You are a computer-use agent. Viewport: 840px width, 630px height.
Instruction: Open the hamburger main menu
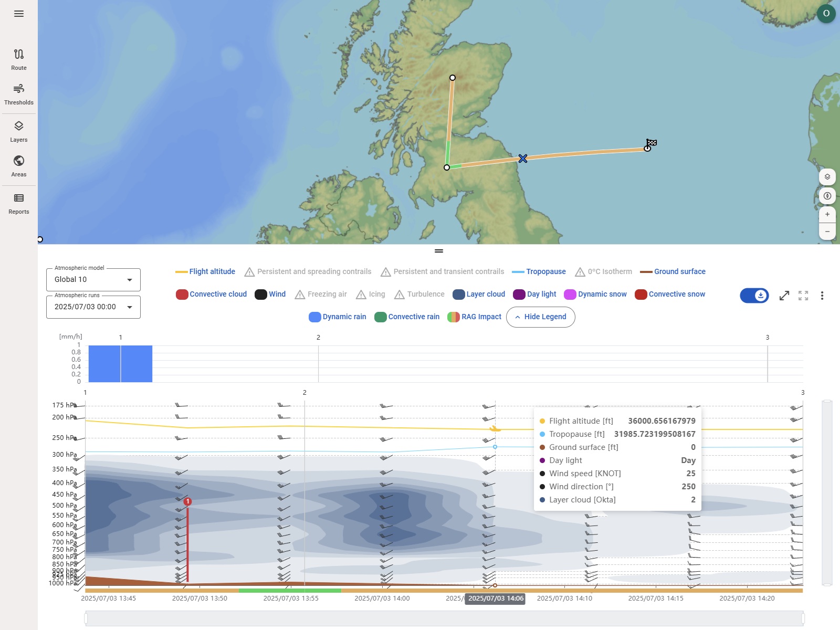(19, 14)
